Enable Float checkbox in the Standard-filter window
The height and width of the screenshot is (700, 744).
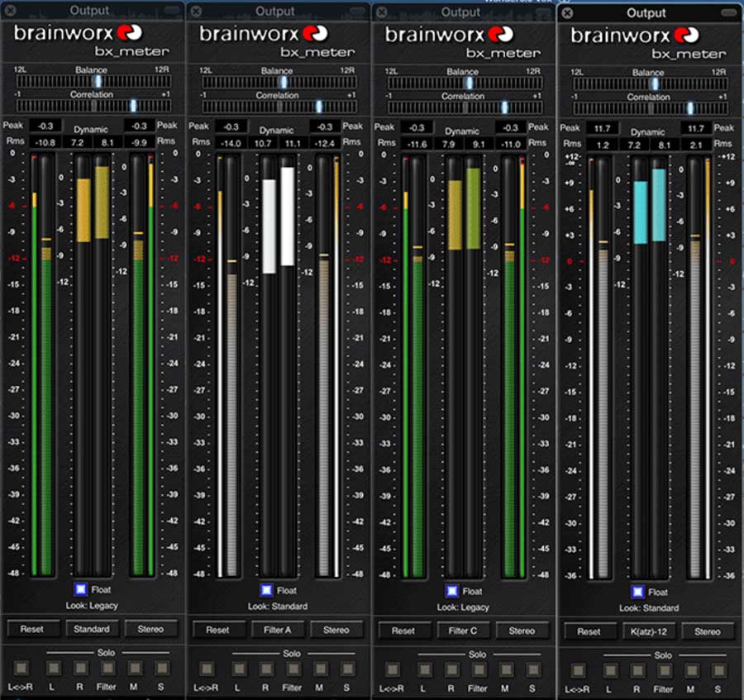[81, 589]
